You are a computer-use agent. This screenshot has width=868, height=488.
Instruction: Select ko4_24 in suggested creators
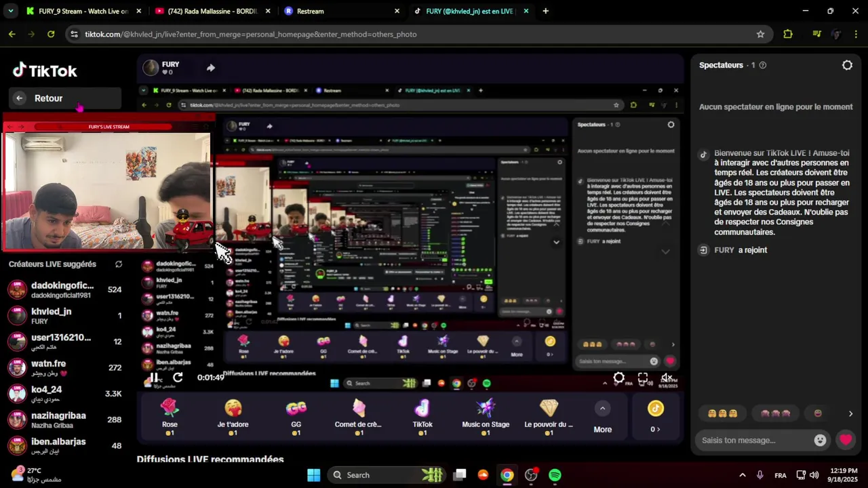pos(65,394)
